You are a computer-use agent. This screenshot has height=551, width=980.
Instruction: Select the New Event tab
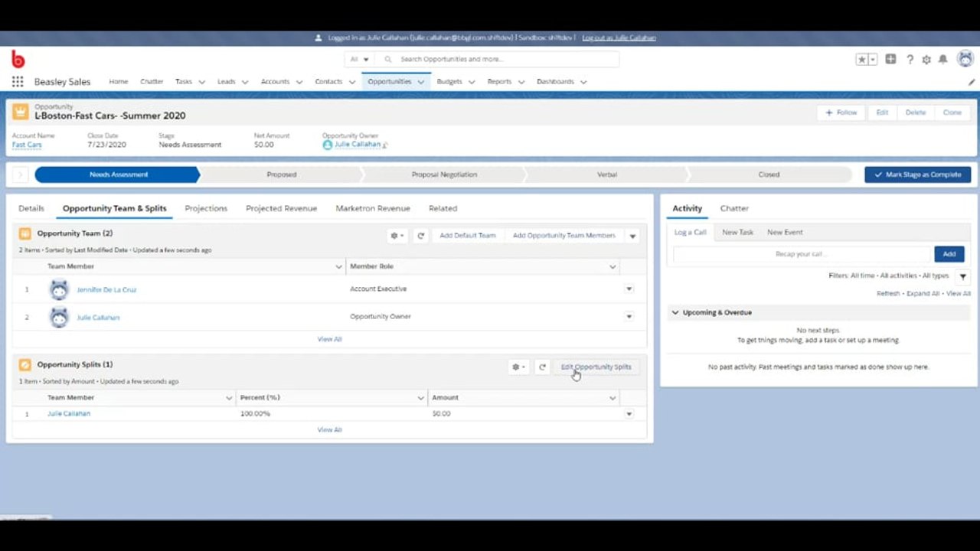785,232
